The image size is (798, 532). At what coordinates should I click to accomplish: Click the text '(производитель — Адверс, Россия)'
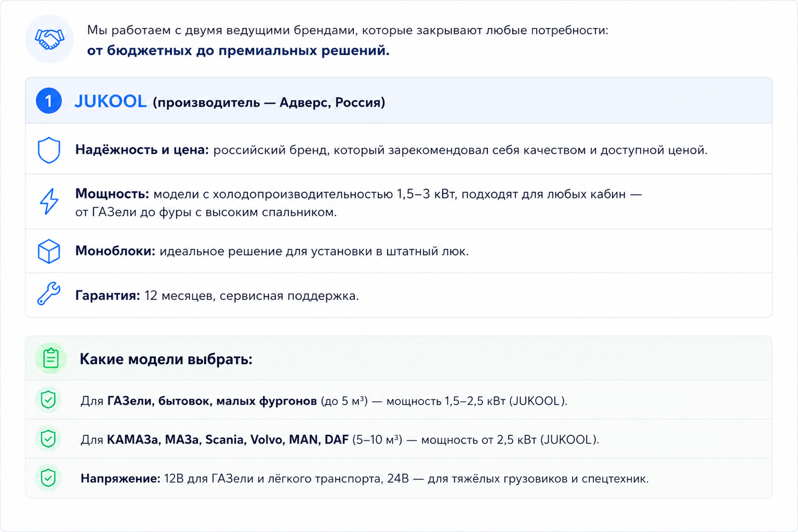pyautogui.click(x=269, y=102)
